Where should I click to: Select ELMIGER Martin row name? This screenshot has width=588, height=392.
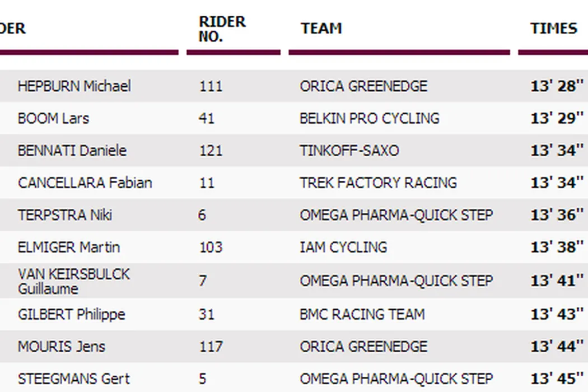tap(68, 248)
